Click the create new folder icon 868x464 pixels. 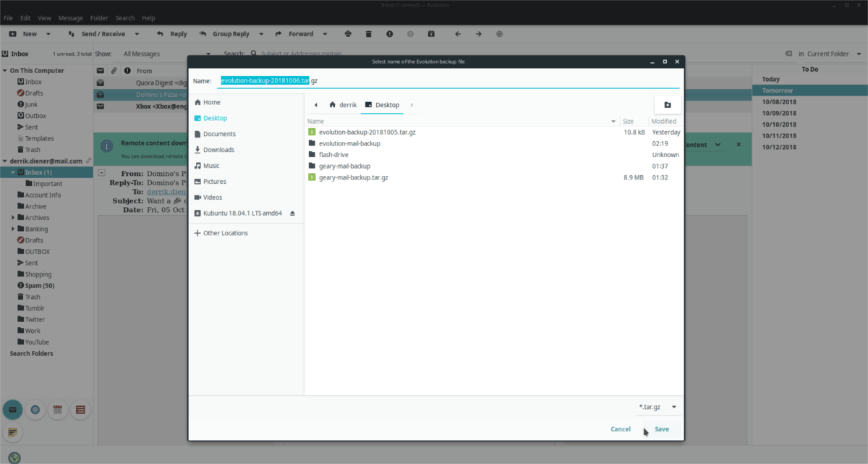click(667, 105)
